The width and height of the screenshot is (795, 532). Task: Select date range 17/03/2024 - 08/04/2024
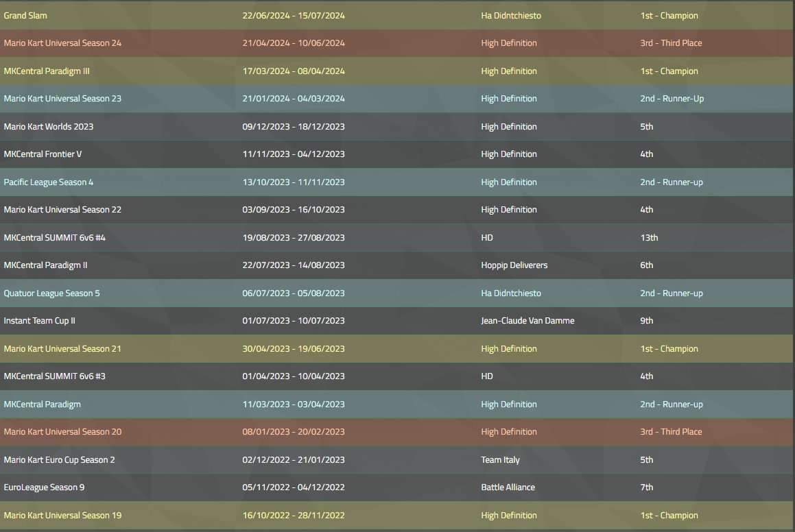[x=294, y=71]
